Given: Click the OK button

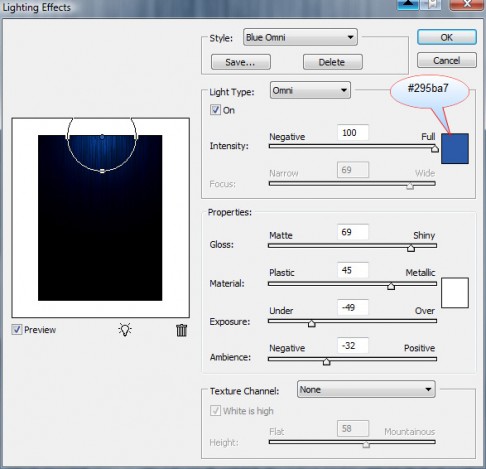Looking at the screenshot, I should (447, 37).
